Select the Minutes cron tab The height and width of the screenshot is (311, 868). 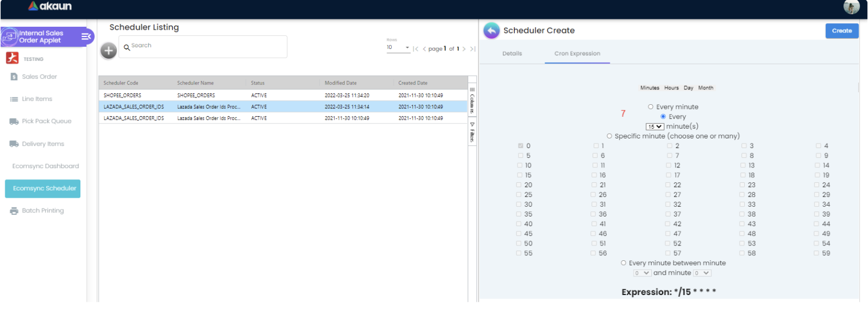point(650,88)
